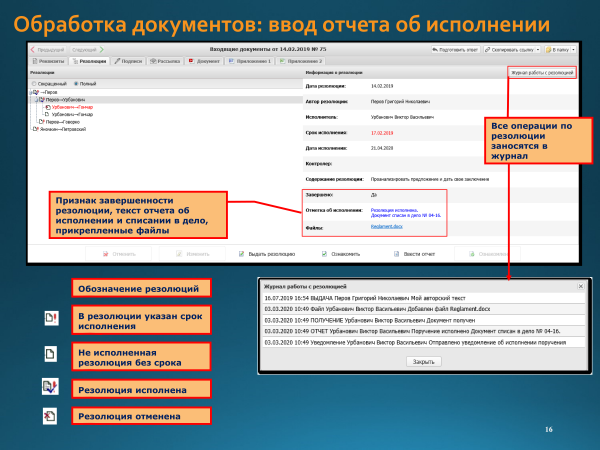Select the Сокращенный view radio button
The width and height of the screenshot is (600, 450).
35,83
